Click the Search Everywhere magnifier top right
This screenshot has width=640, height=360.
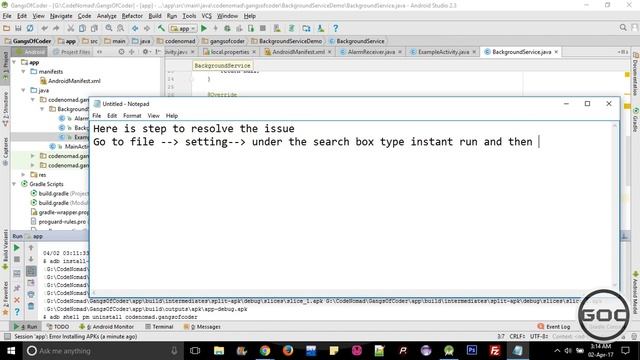623,27
